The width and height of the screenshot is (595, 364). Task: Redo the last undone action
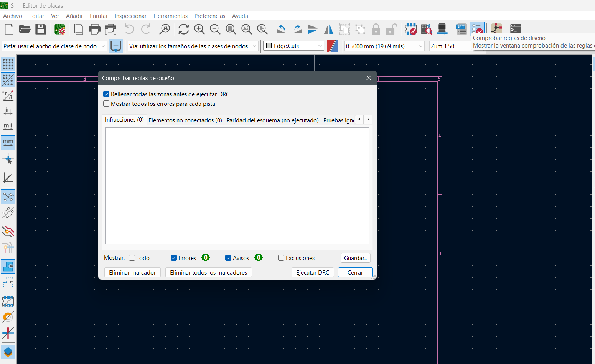point(146,29)
